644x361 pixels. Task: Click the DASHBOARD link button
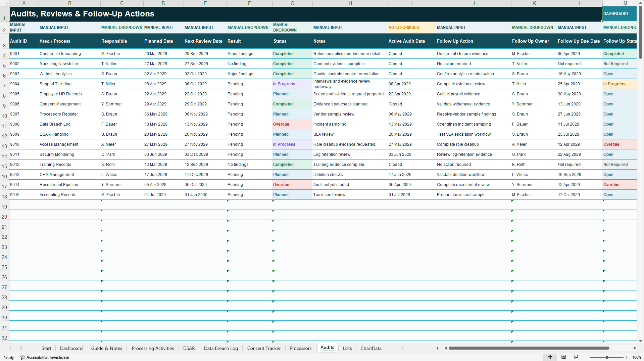click(620, 14)
